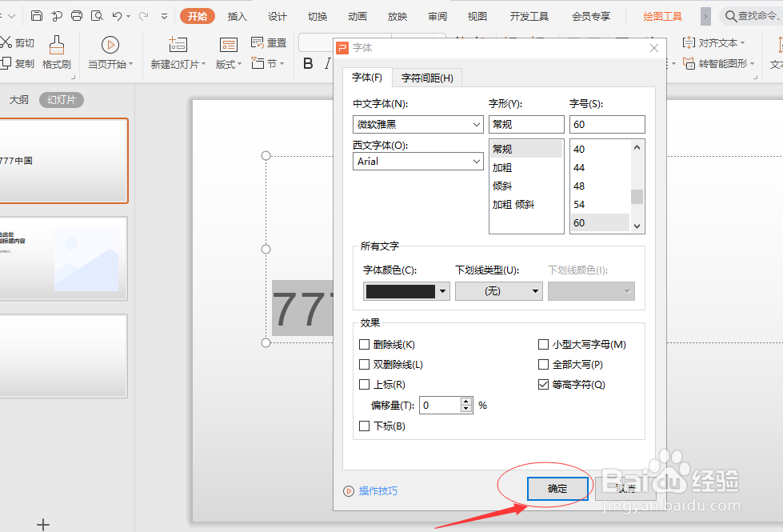
Task: Uncheck the 等高字符(Q) option
Action: pyautogui.click(x=543, y=384)
